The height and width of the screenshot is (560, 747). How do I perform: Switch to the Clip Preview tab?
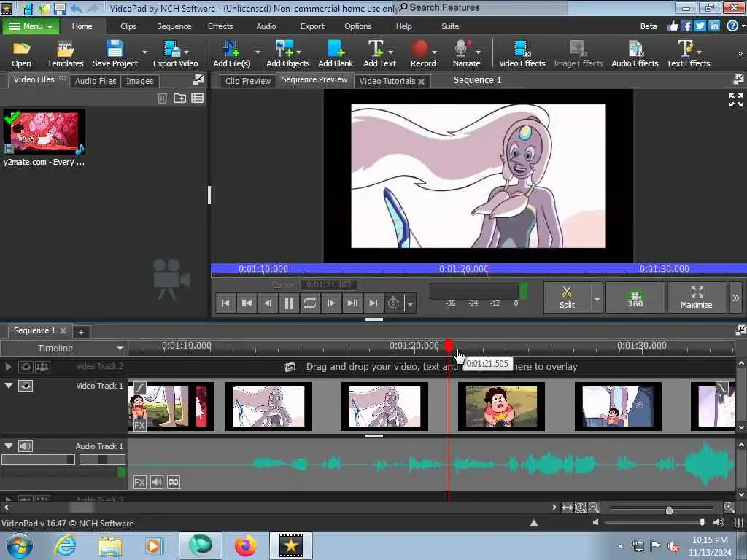tap(248, 81)
